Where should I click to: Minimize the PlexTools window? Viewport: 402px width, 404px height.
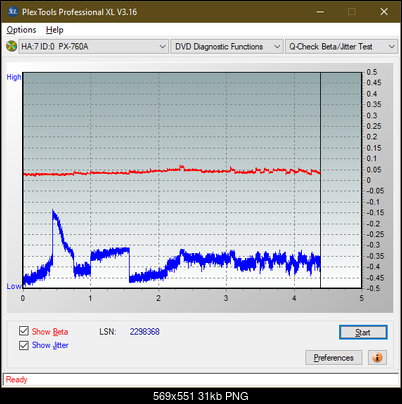pyautogui.click(x=320, y=12)
